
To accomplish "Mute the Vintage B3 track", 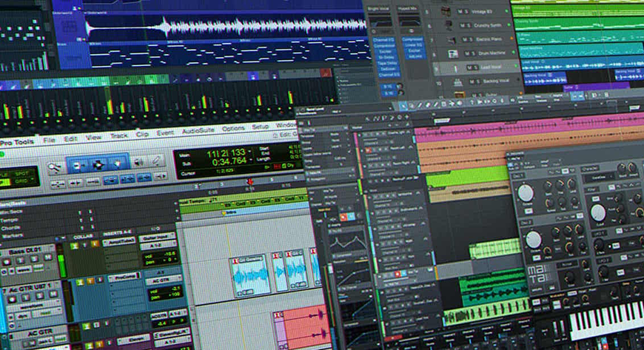I will point(461,12).
